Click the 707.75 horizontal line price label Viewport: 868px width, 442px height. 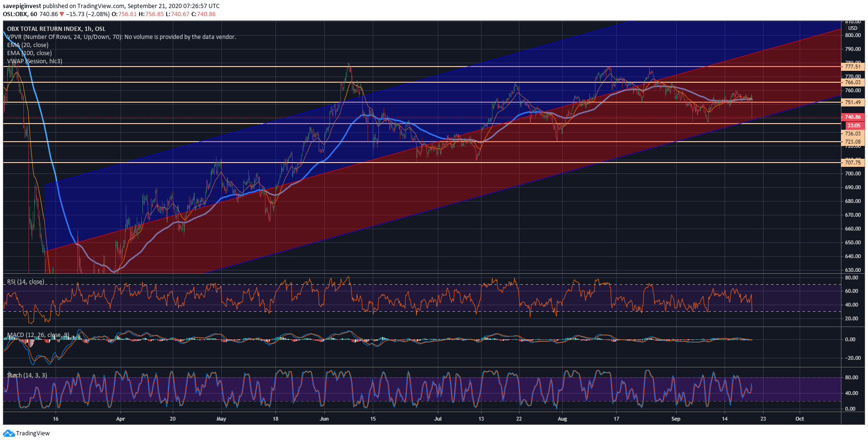point(853,163)
